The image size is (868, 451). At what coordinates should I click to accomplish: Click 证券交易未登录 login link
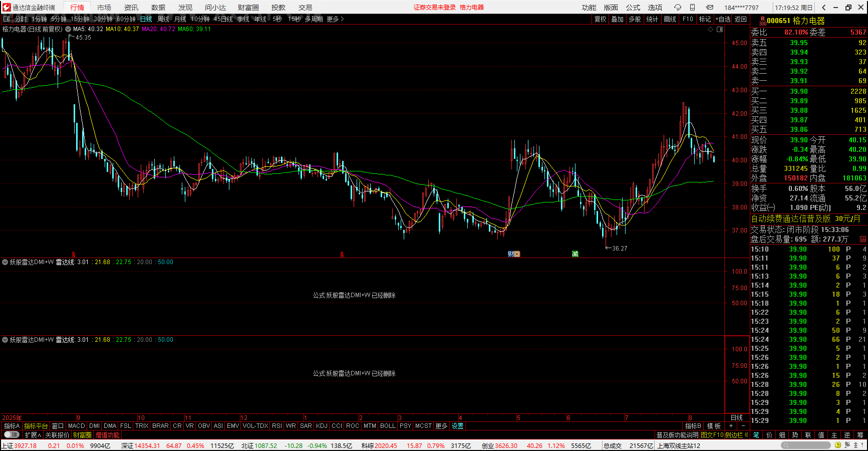tap(435, 8)
